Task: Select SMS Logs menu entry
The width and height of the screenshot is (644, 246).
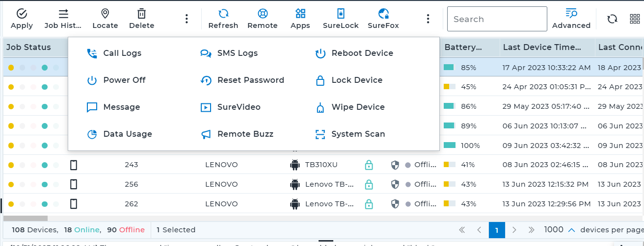Action: pos(229,53)
